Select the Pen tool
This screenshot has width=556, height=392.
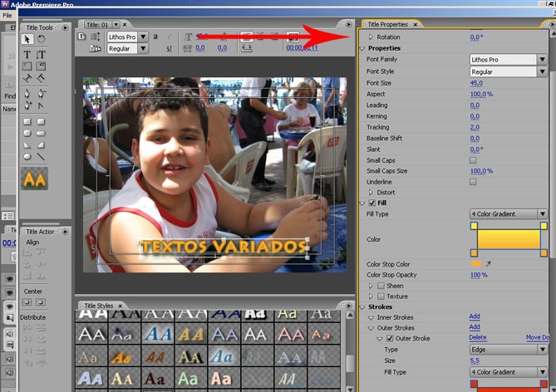(27, 93)
